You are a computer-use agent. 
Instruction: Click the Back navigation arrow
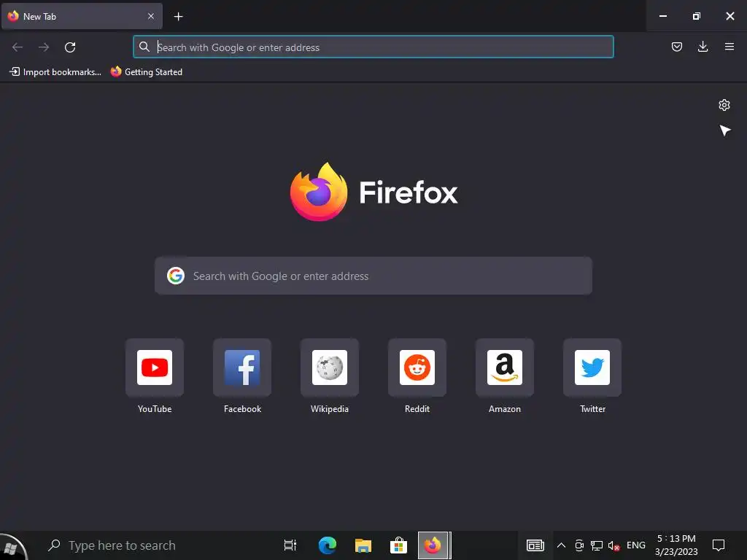coord(18,47)
